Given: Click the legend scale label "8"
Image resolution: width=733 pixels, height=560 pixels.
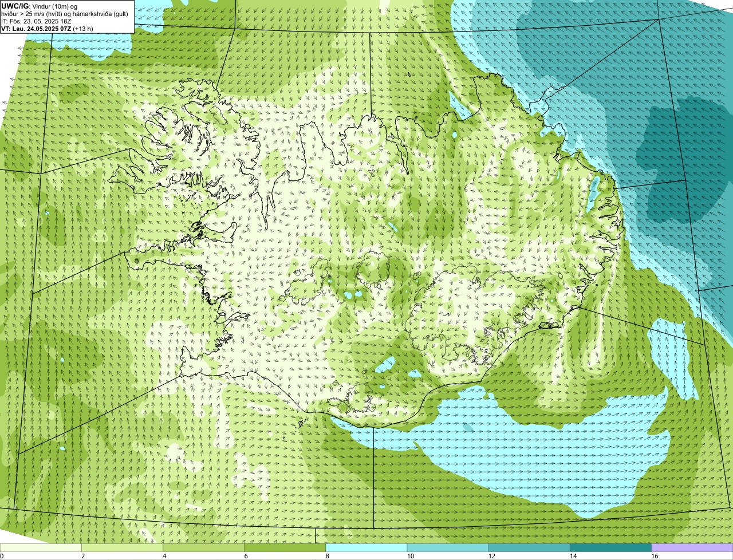Looking at the screenshot, I should click(x=328, y=556).
